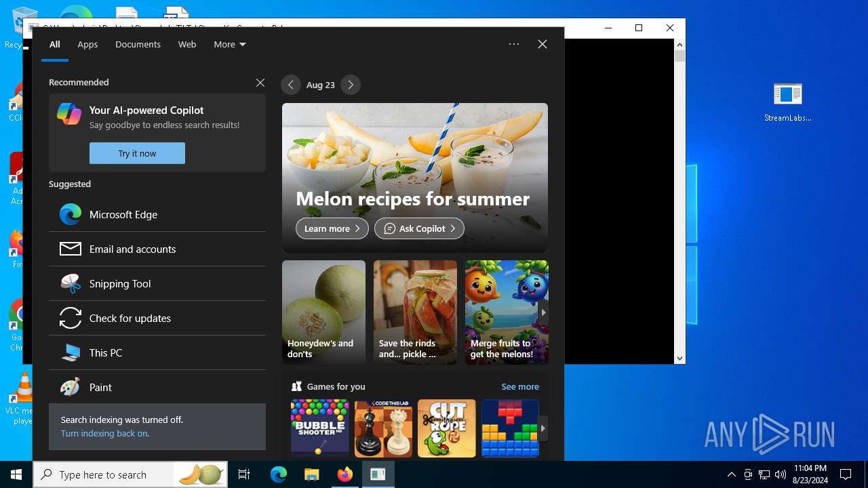Image resolution: width=868 pixels, height=488 pixels.
Task: Switch to the Web tab
Action: point(187,44)
